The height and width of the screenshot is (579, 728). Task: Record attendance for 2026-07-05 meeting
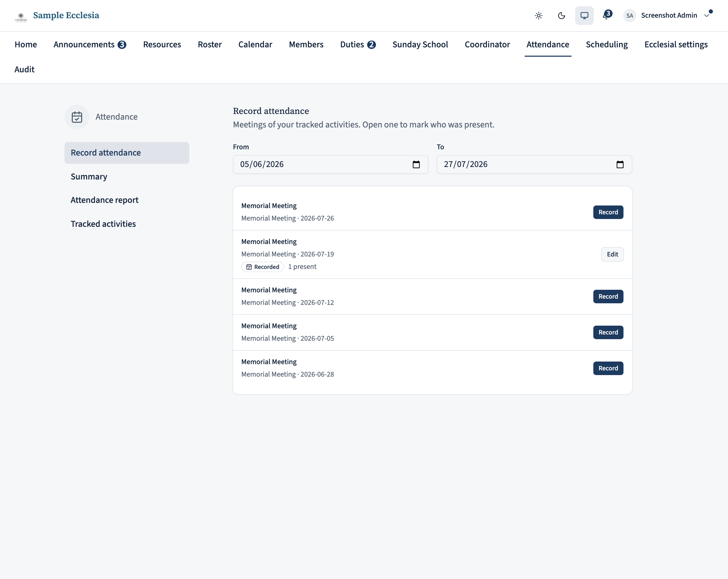pyautogui.click(x=608, y=332)
